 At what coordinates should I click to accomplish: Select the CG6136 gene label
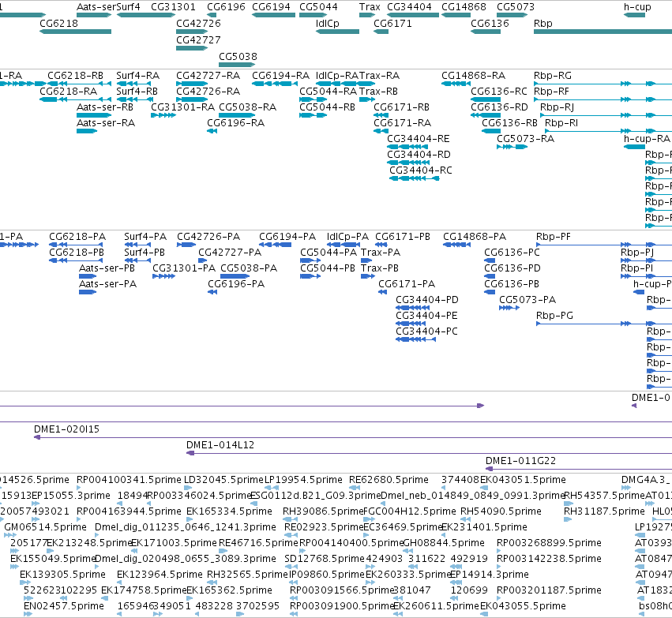[490, 24]
